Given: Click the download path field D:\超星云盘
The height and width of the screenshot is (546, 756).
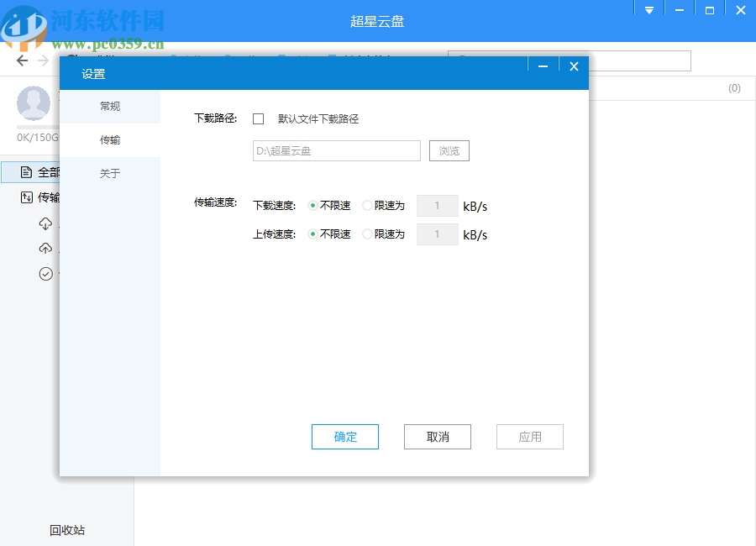Looking at the screenshot, I should [337, 151].
